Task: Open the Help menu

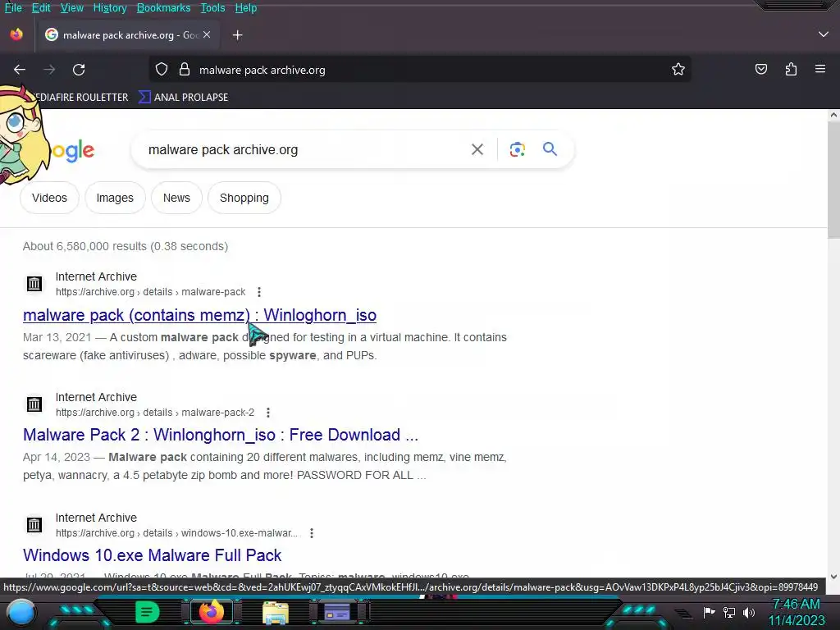Action: pos(246,8)
